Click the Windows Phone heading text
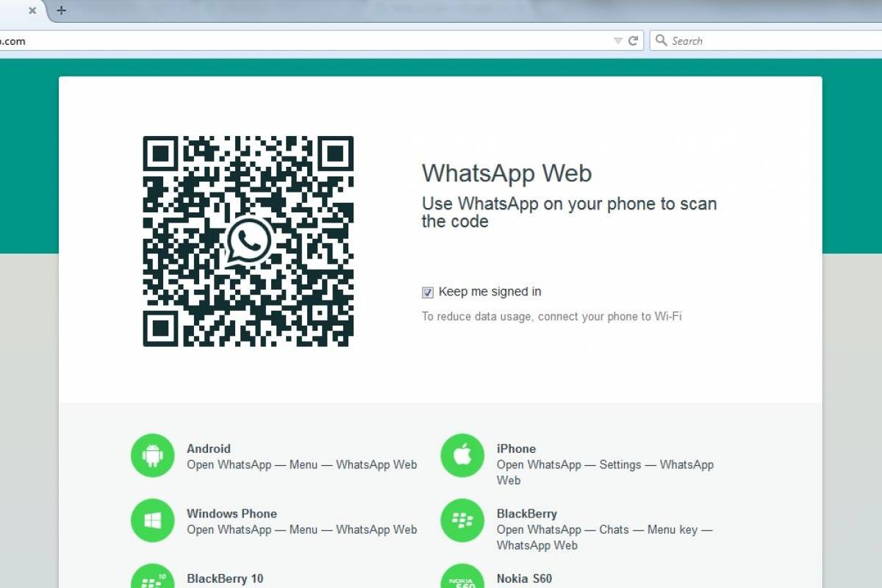882x588 pixels. click(232, 514)
